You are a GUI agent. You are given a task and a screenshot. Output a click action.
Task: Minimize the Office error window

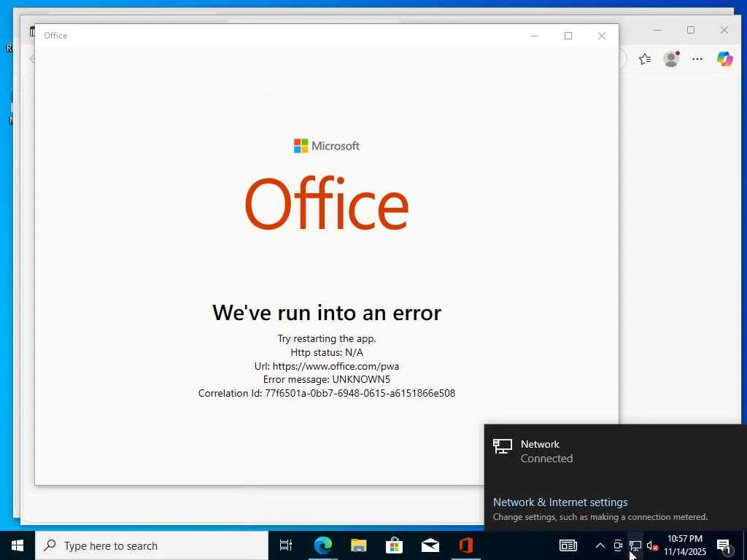535,36
